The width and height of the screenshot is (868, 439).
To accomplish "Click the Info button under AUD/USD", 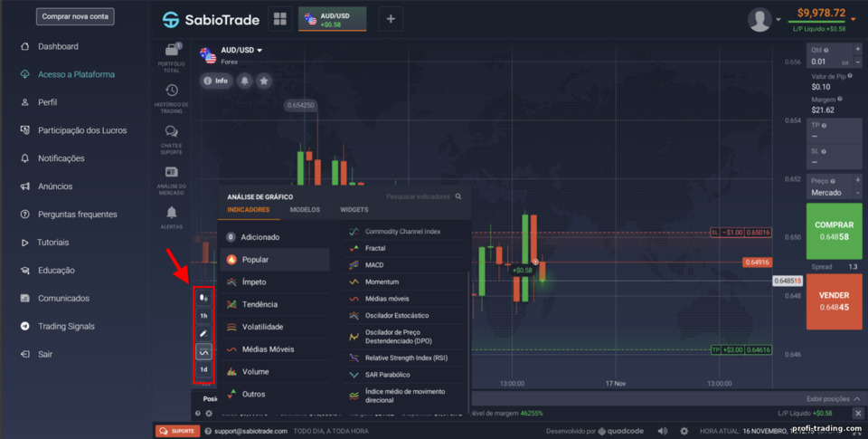I will 216,81.
